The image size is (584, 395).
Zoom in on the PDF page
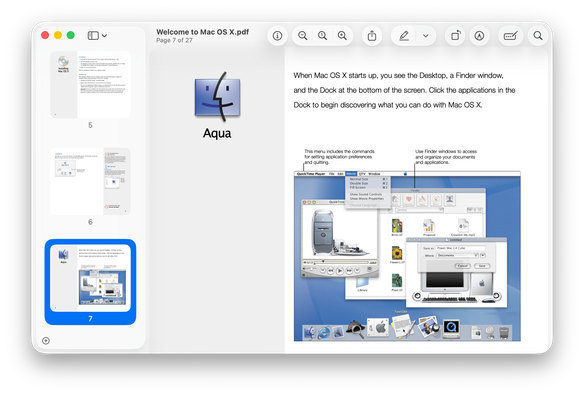pos(342,36)
